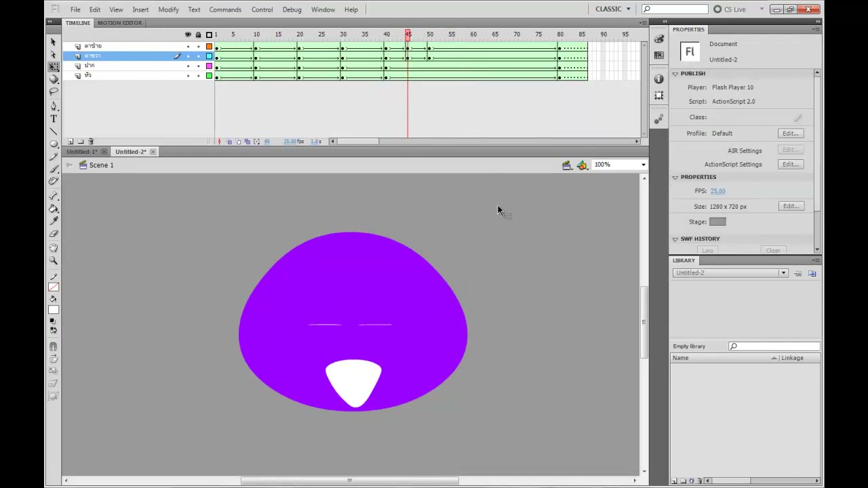
Task: Open the Swatches panel icon
Action: pyautogui.click(x=658, y=56)
